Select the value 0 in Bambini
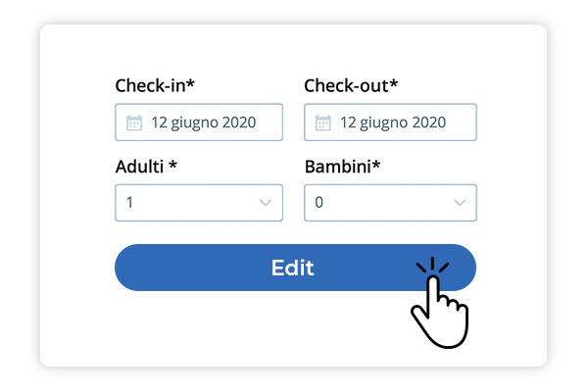588x392 pixels. (x=318, y=203)
